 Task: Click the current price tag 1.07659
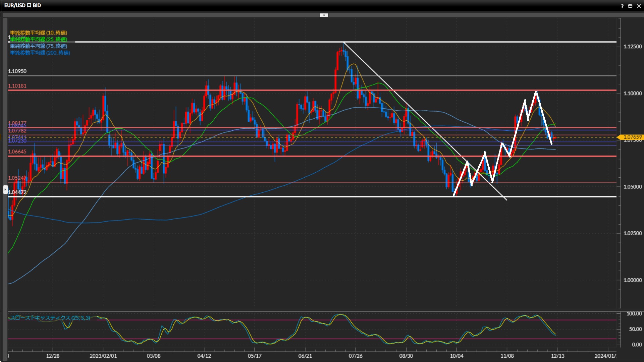click(x=632, y=137)
